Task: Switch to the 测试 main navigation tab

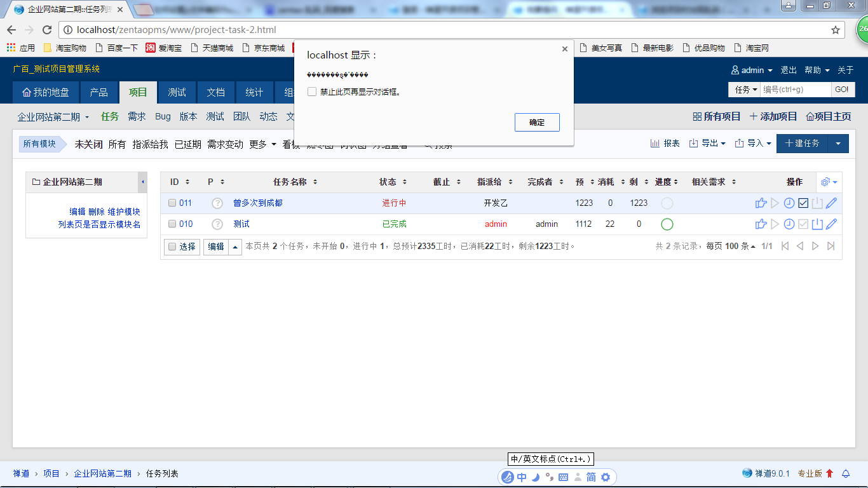Action: [177, 92]
